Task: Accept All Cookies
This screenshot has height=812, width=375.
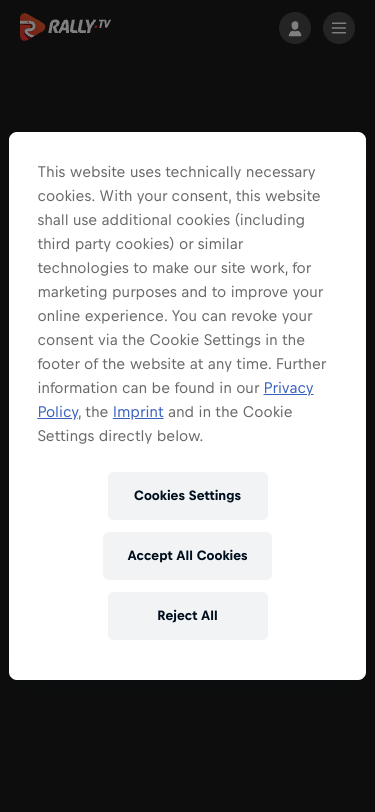Action: click(188, 556)
